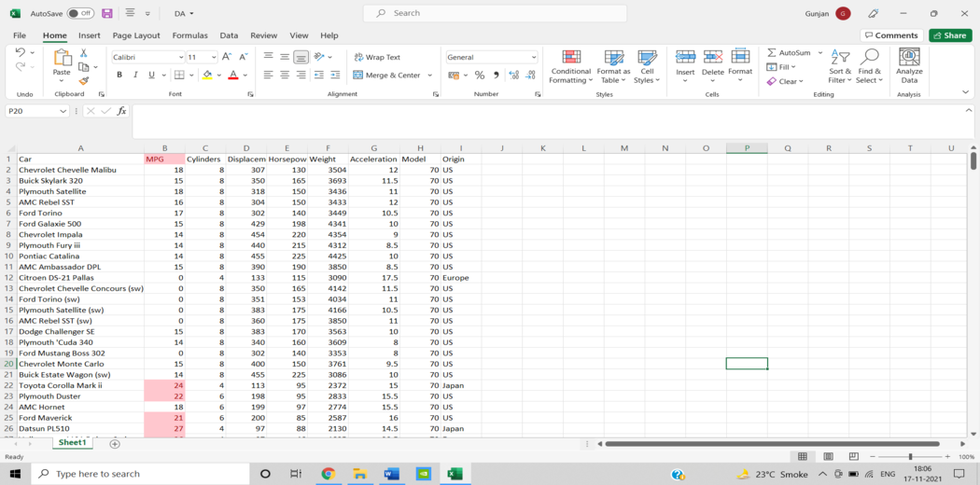Open the File menu

click(x=20, y=35)
